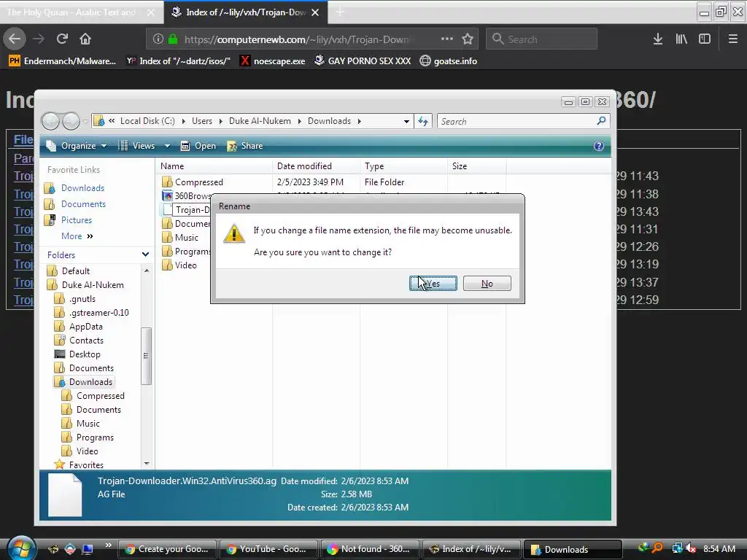
Task: Select Local Disk (C:) in breadcrumb
Action: tap(147, 121)
